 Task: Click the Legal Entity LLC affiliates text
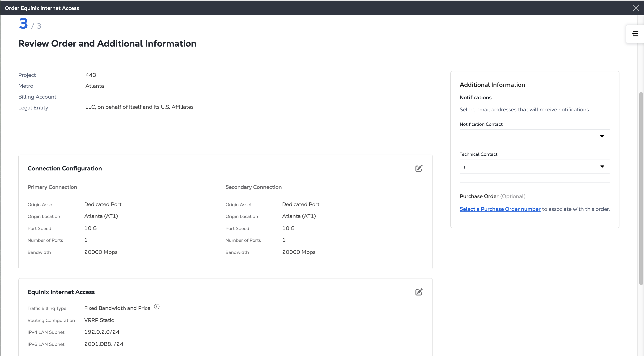(x=139, y=107)
